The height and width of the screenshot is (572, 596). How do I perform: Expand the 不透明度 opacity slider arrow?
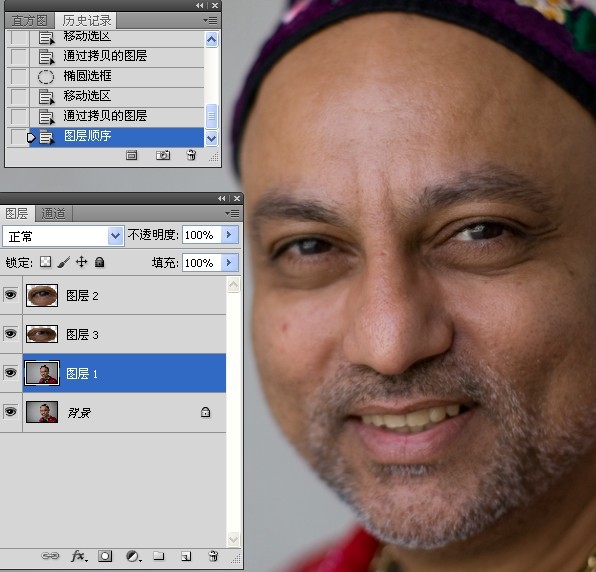[230, 235]
